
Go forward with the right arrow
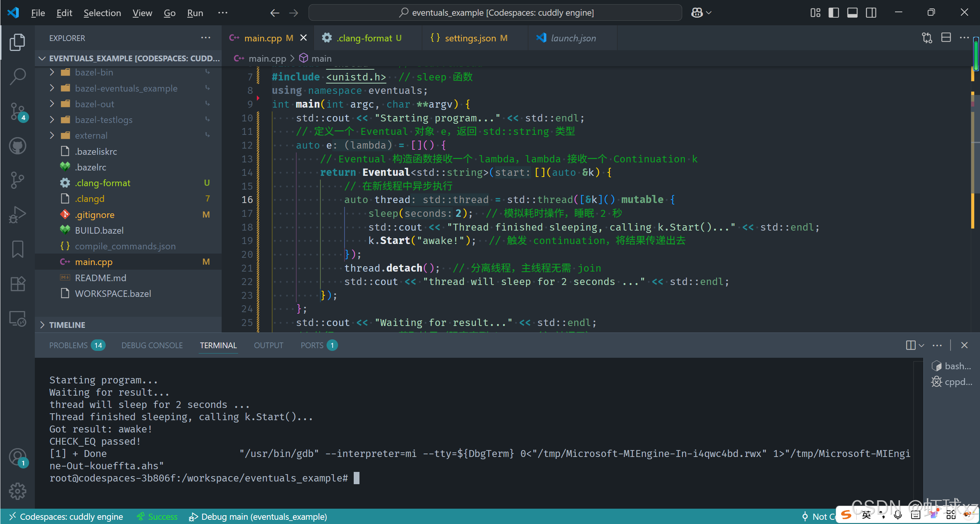tap(294, 13)
